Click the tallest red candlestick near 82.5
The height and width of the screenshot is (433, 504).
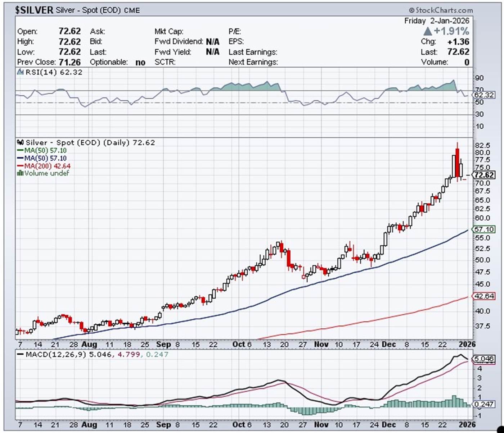457,162
